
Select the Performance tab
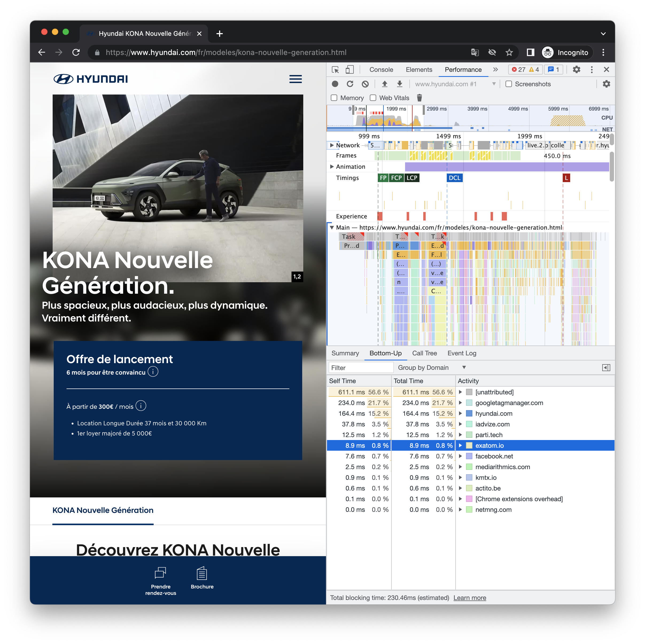pos(463,69)
